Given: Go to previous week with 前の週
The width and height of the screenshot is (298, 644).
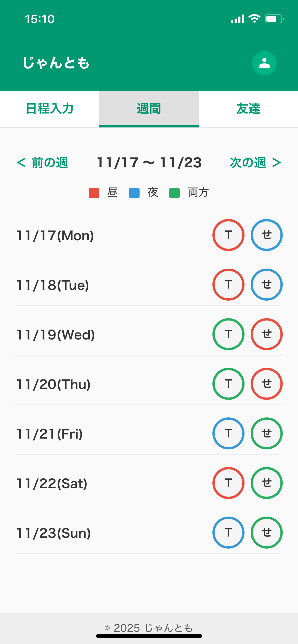Looking at the screenshot, I should pyautogui.click(x=42, y=163).
